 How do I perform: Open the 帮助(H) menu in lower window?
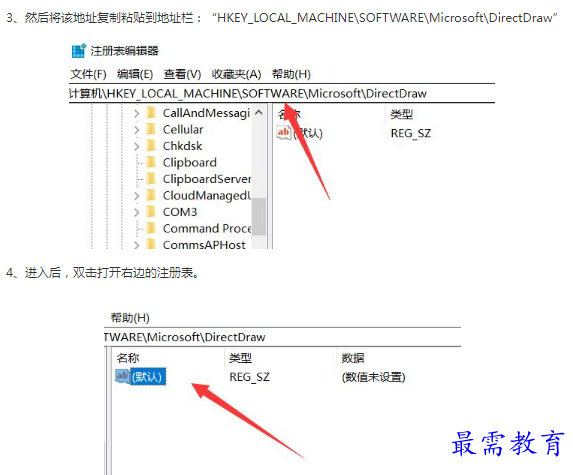tap(130, 318)
